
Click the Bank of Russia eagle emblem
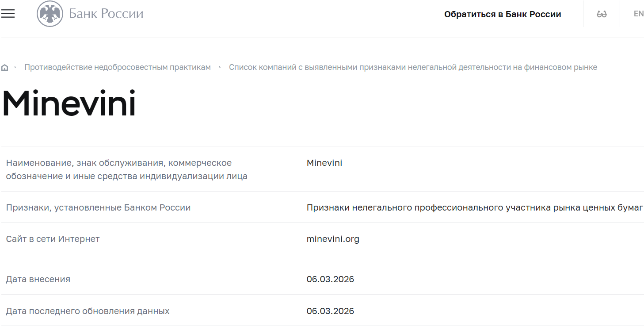click(49, 13)
